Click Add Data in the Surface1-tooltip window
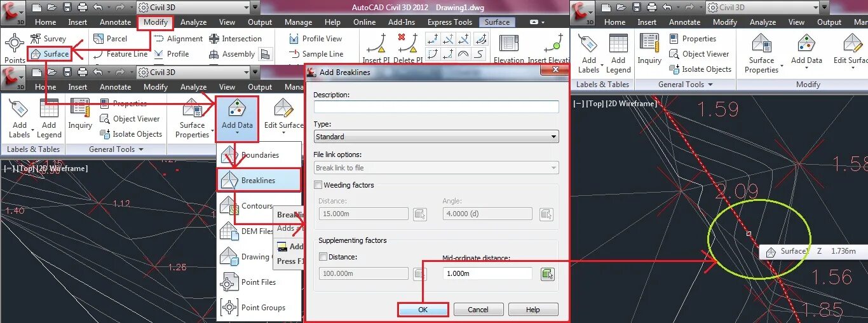Screen dimensions: 868x323 tap(806, 53)
